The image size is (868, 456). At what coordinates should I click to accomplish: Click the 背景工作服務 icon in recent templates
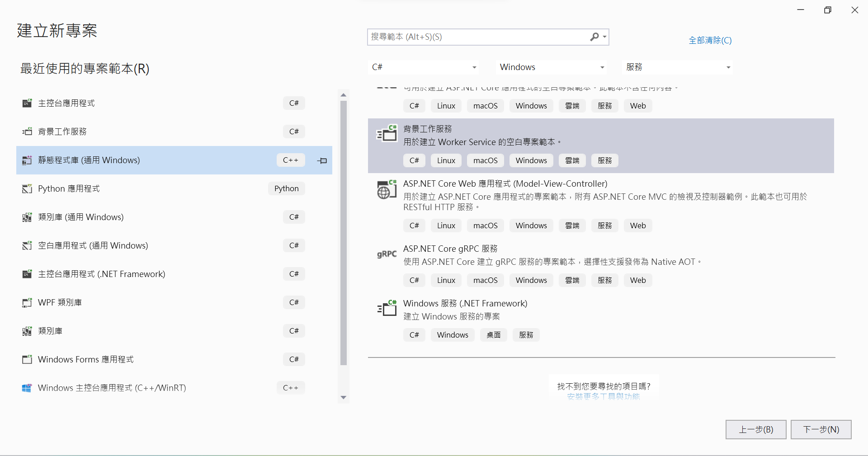point(27,132)
